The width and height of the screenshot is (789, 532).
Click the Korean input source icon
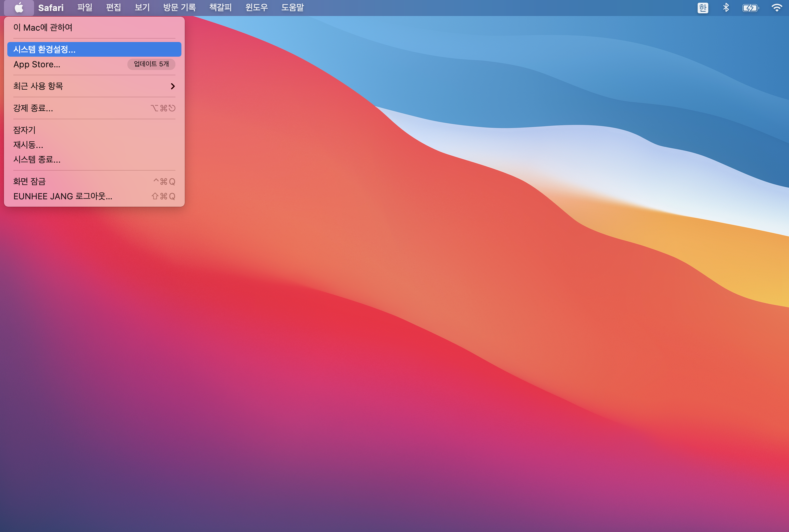click(703, 7)
